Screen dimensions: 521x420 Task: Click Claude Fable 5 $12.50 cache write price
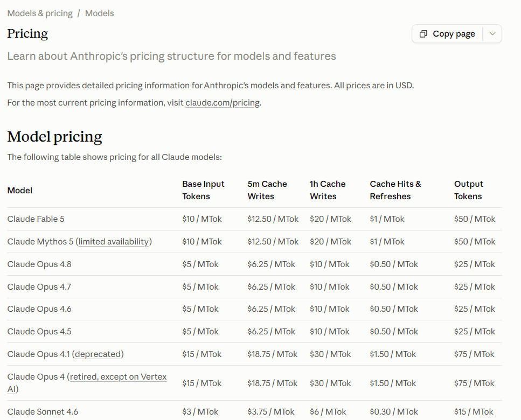click(273, 219)
